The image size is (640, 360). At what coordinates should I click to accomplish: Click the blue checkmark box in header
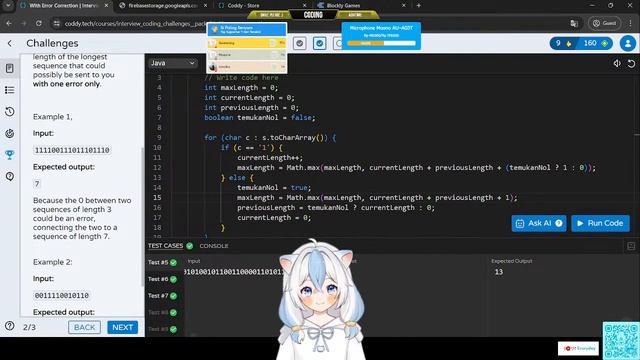[x=320, y=43]
